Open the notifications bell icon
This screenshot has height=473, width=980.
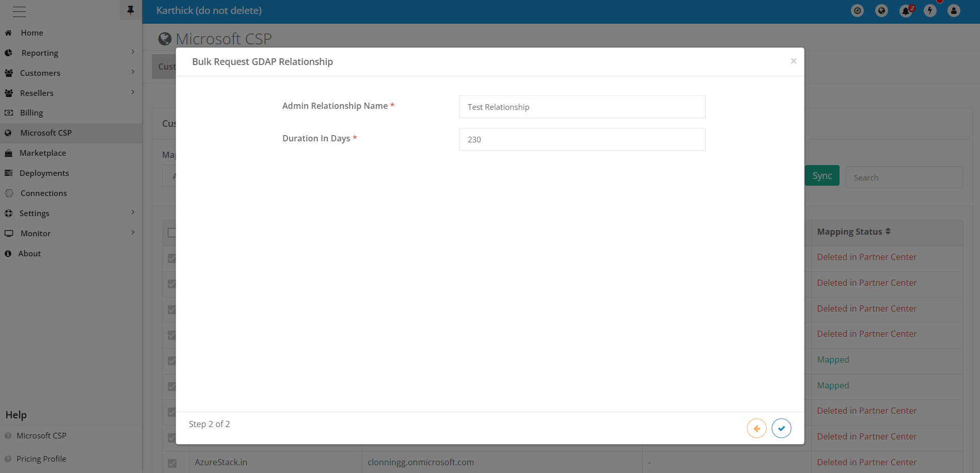coord(906,11)
